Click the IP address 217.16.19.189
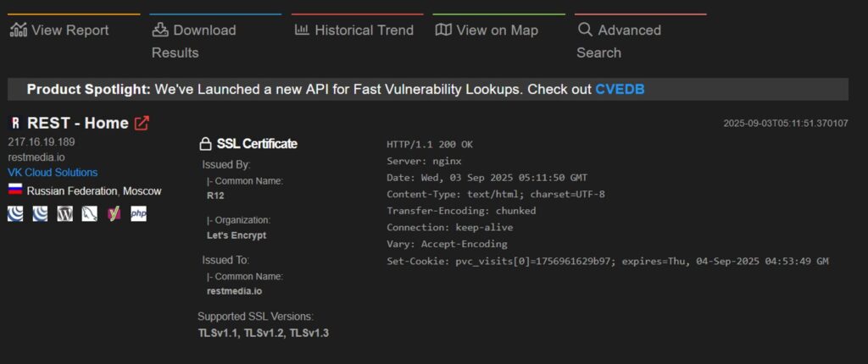This screenshot has height=364, width=868. (42, 142)
